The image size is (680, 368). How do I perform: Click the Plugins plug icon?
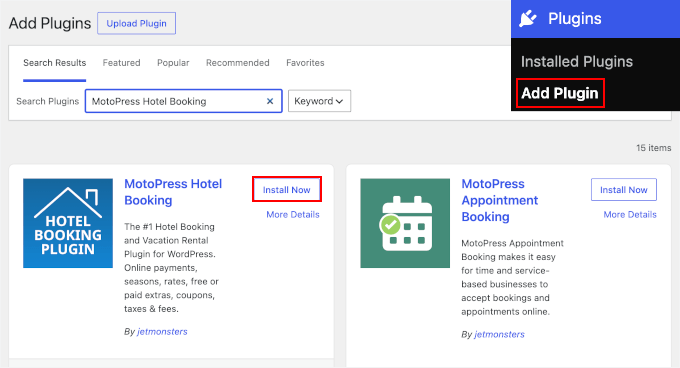pyautogui.click(x=528, y=19)
